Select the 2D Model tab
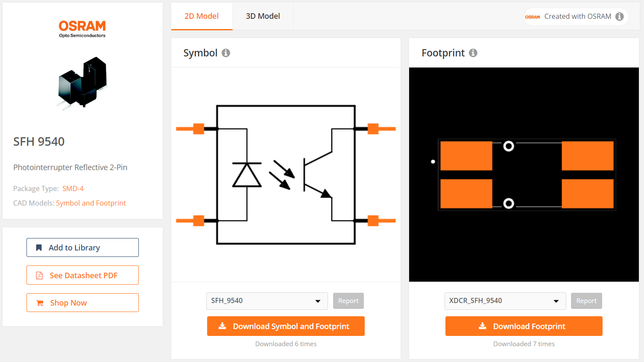Screen dimensions: 644x362 pos(202,16)
